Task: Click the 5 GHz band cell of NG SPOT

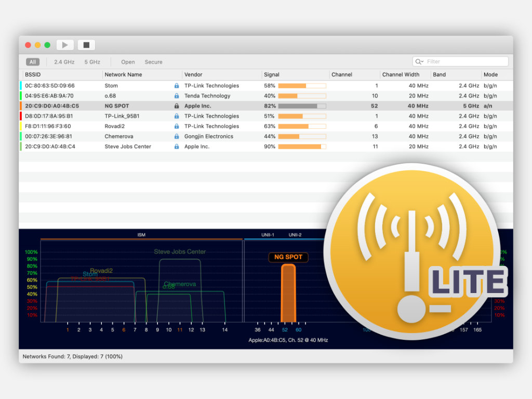Action: pyautogui.click(x=471, y=106)
